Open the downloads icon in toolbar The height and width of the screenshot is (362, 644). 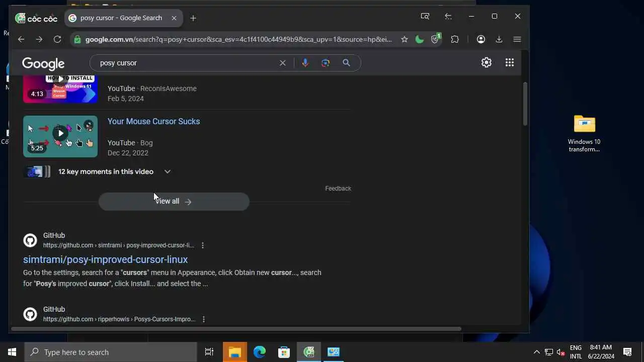pyautogui.click(x=499, y=39)
